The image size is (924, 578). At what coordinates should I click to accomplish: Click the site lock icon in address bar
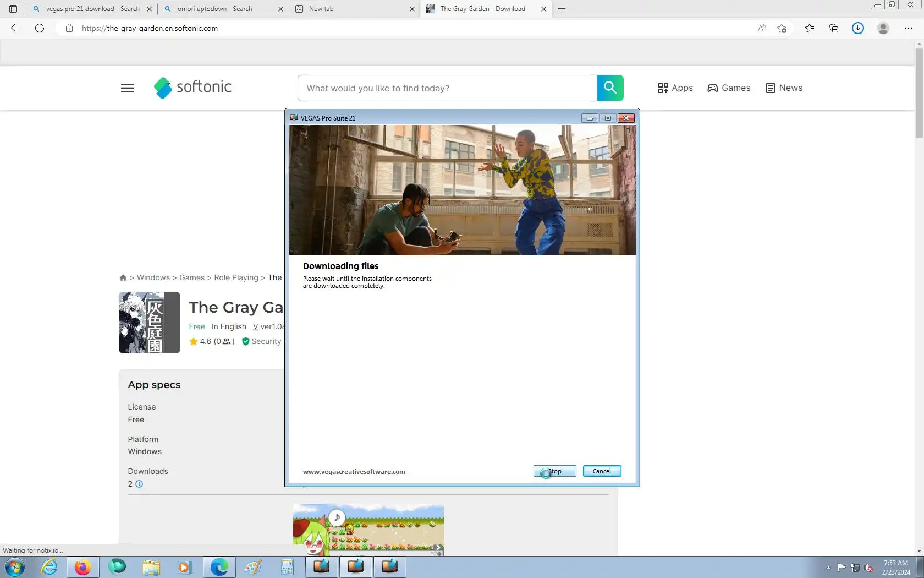tap(69, 28)
